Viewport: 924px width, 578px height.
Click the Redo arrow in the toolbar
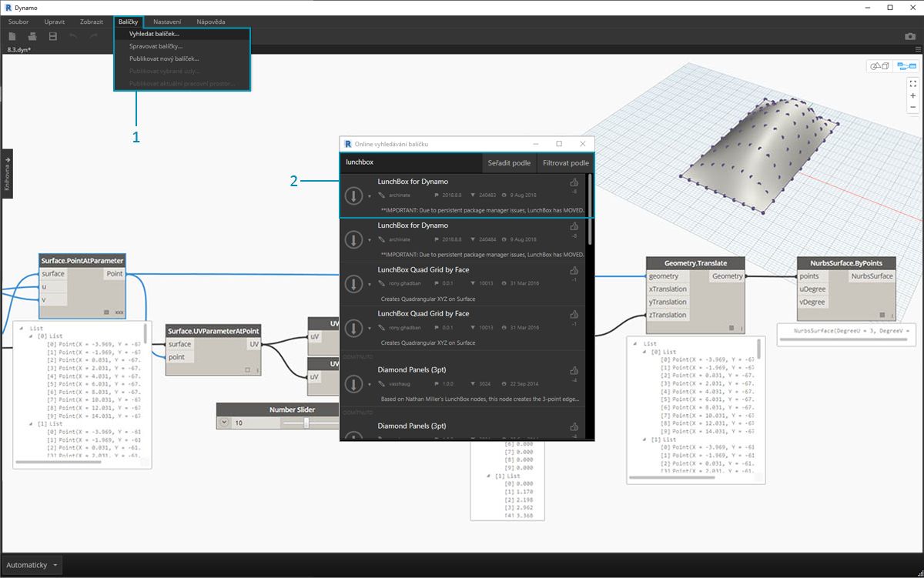coord(93,36)
